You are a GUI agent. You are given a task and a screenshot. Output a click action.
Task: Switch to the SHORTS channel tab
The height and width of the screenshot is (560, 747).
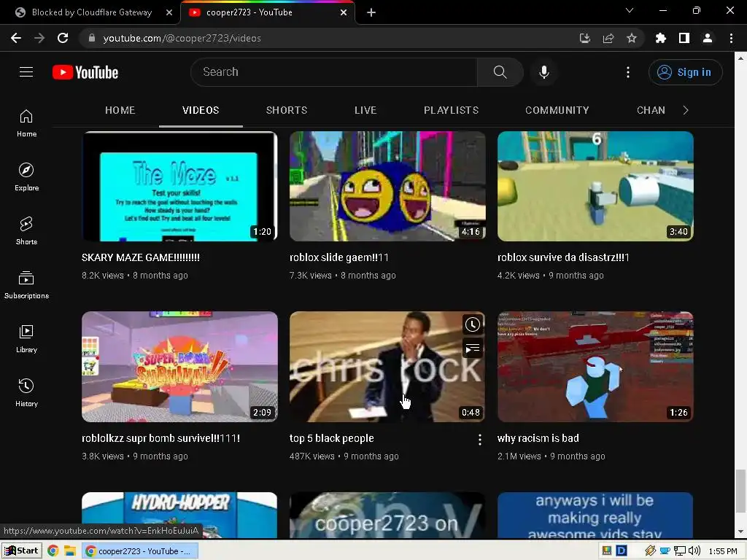[x=286, y=110]
